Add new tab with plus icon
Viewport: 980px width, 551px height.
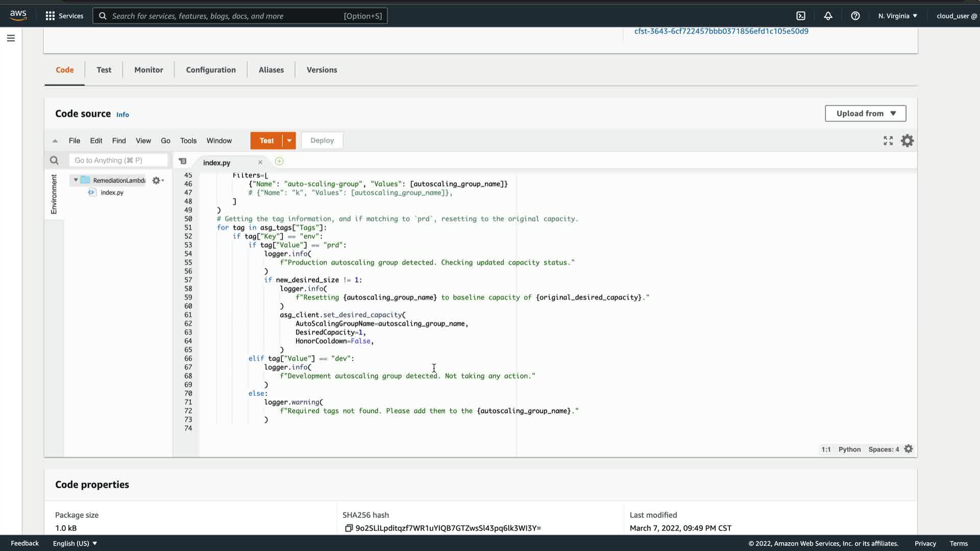tap(279, 162)
